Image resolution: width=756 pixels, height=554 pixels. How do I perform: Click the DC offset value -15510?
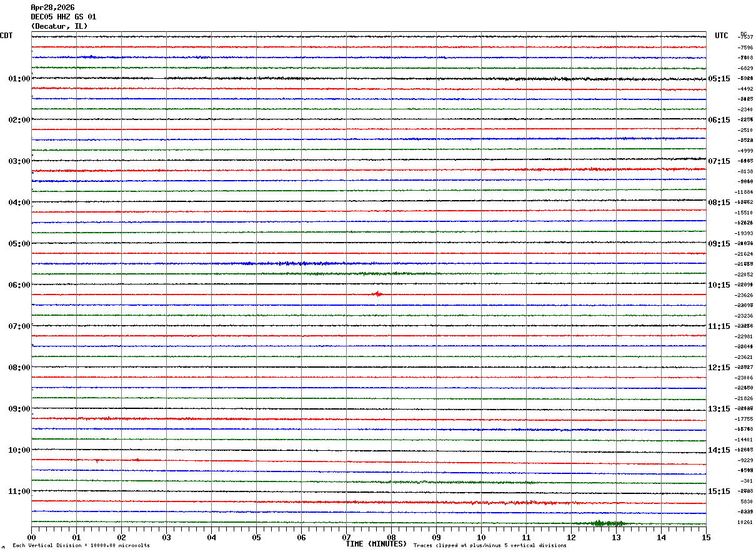pos(744,213)
